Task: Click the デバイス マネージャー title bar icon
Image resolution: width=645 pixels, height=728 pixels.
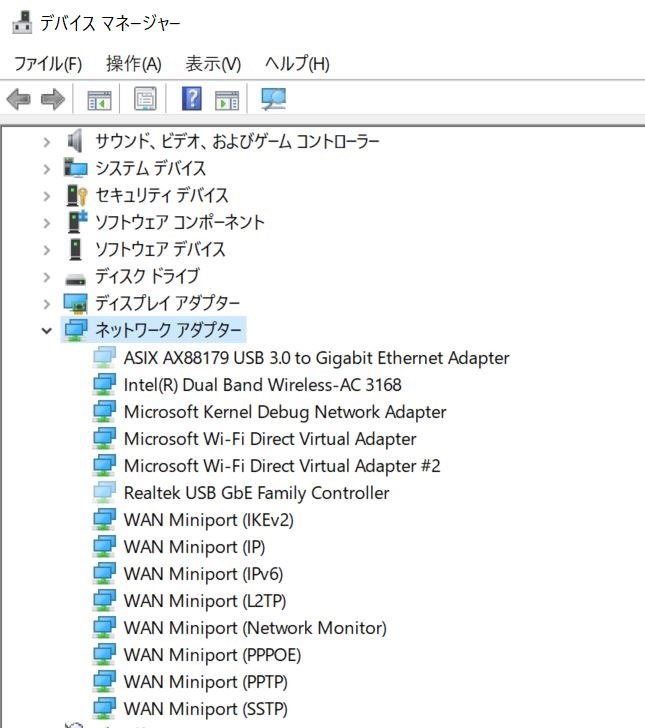Action: pos(22,22)
